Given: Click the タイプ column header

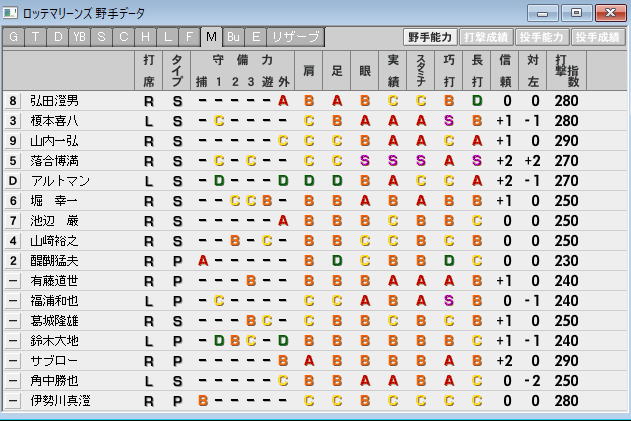Looking at the screenshot, I should (177, 70).
